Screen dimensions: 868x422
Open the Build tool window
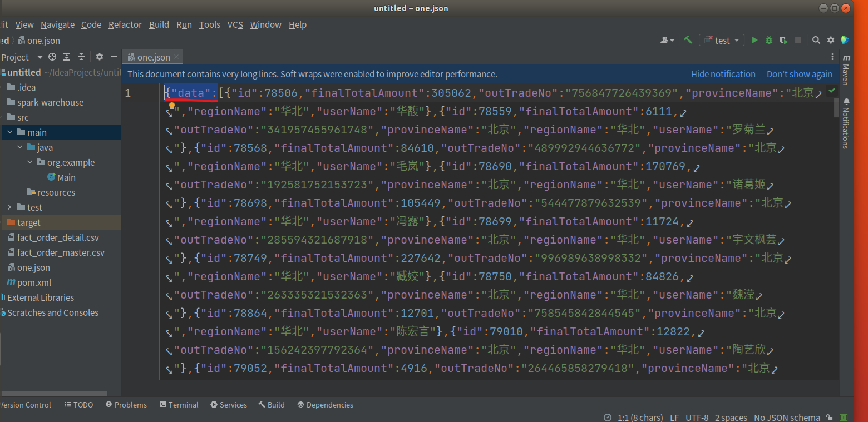pos(272,405)
